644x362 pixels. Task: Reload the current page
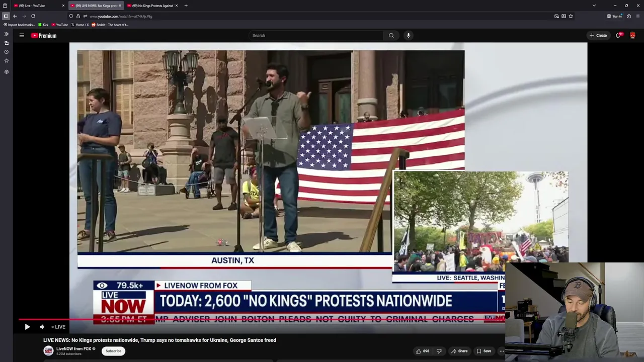33,16
